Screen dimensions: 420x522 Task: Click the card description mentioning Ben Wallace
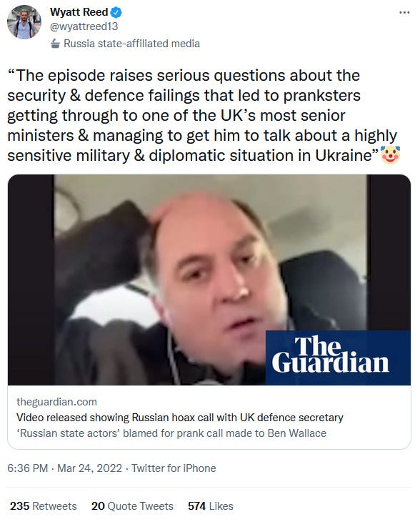[x=171, y=433]
